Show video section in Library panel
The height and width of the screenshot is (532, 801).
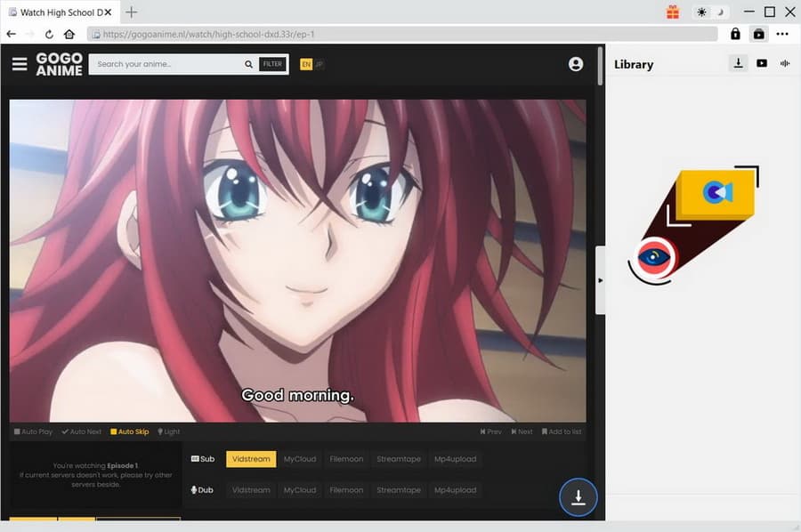[762, 63]
